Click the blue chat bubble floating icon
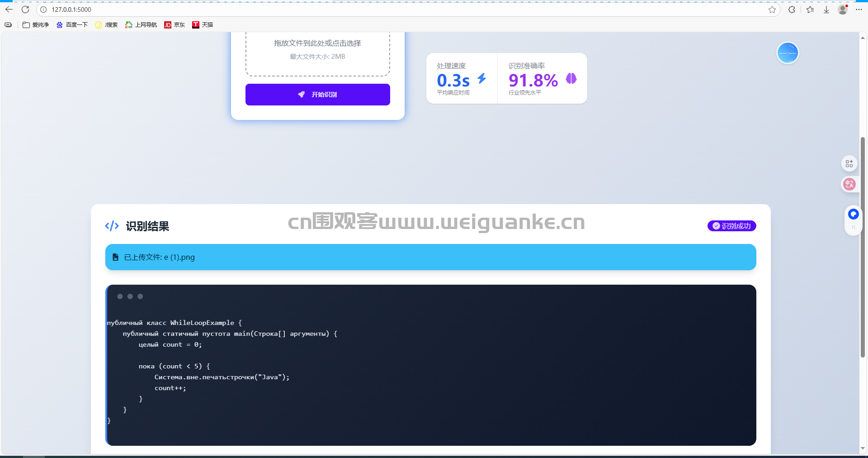Image resolution: width=868 pixels, height=458 pixels. coord(853,214)
